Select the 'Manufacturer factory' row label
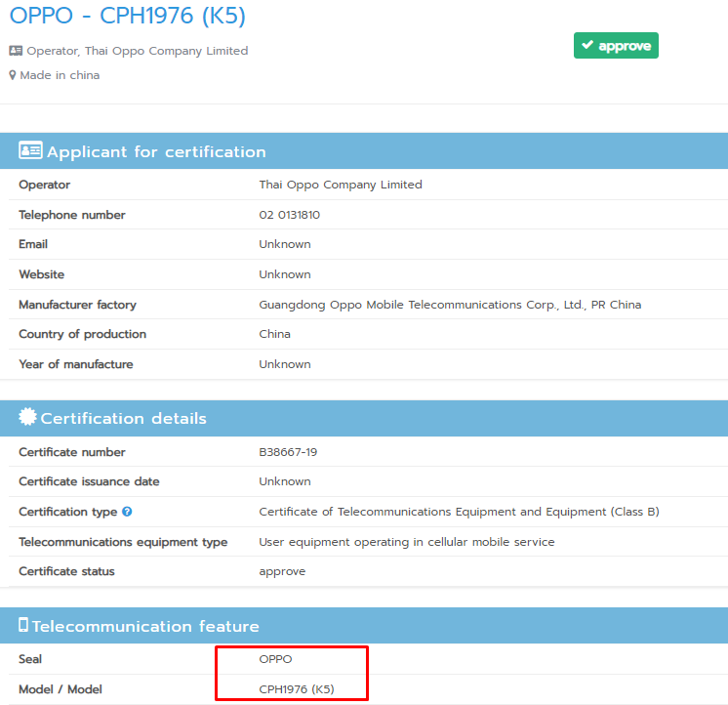The height and width of the screenshot is (705, 728). (x=77, y=305)
